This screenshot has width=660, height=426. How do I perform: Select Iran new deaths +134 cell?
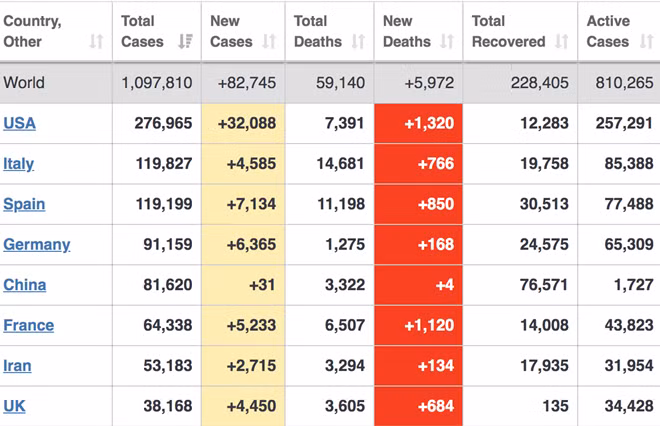pos(418,366)
